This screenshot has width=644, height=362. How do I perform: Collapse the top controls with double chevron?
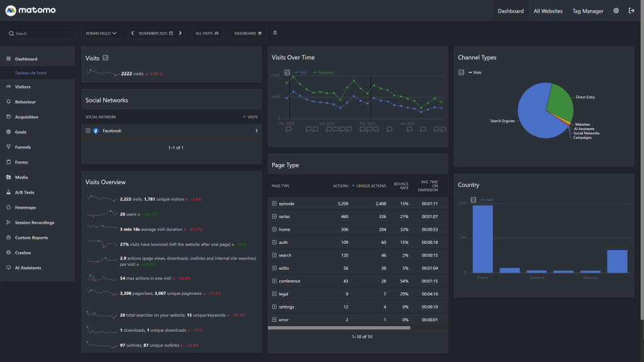(275, 33)
